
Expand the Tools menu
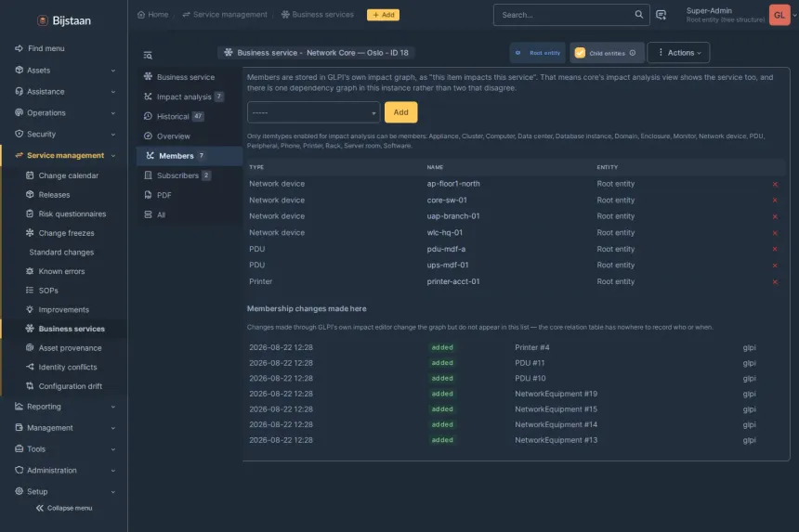(64, 449)
